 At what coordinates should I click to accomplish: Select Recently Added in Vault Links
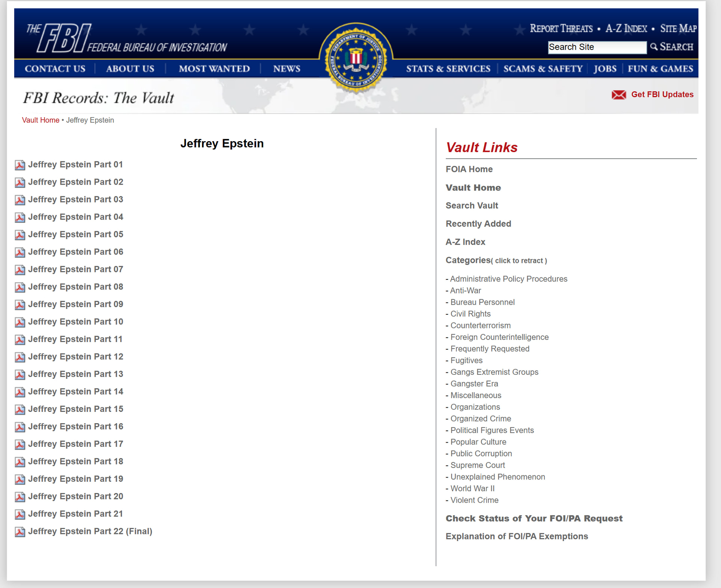(478, 224)
